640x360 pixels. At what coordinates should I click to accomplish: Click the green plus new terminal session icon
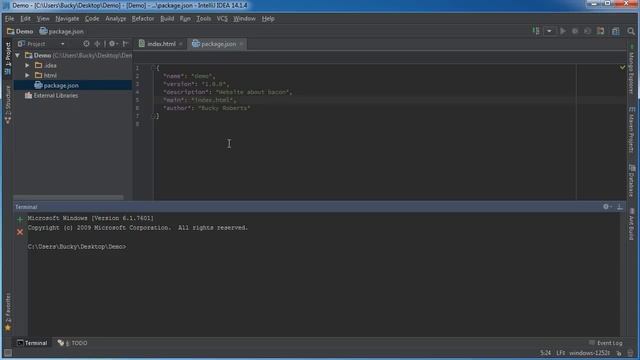pyautogui.click(x=20, y=220)
